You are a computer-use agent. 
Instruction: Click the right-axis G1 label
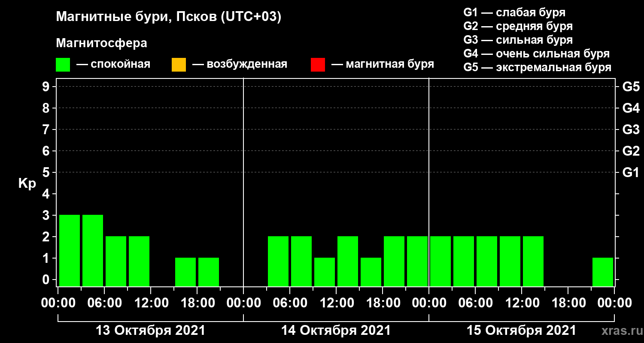[631, 172]
